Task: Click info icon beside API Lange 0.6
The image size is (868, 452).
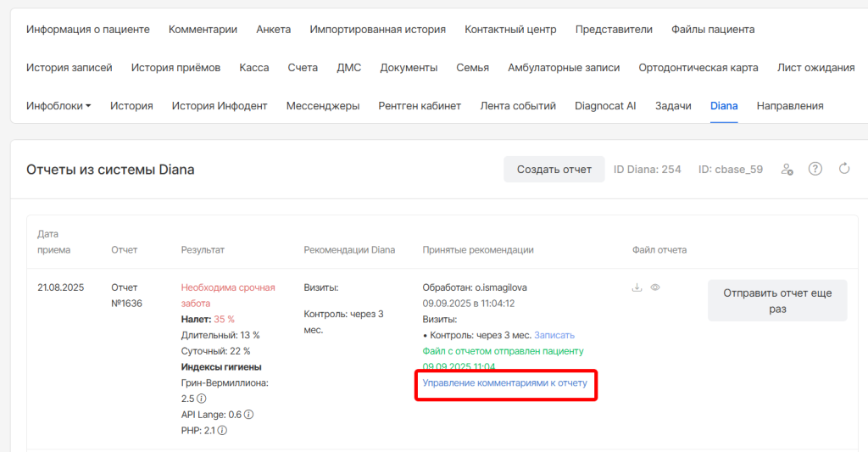Action: (x=249, y=415)
